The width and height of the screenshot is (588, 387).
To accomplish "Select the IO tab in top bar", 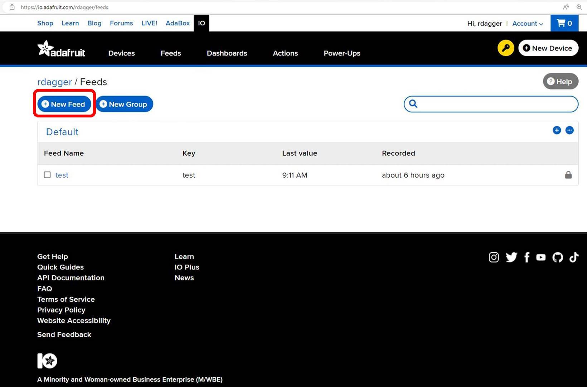I will pos(202,23).
